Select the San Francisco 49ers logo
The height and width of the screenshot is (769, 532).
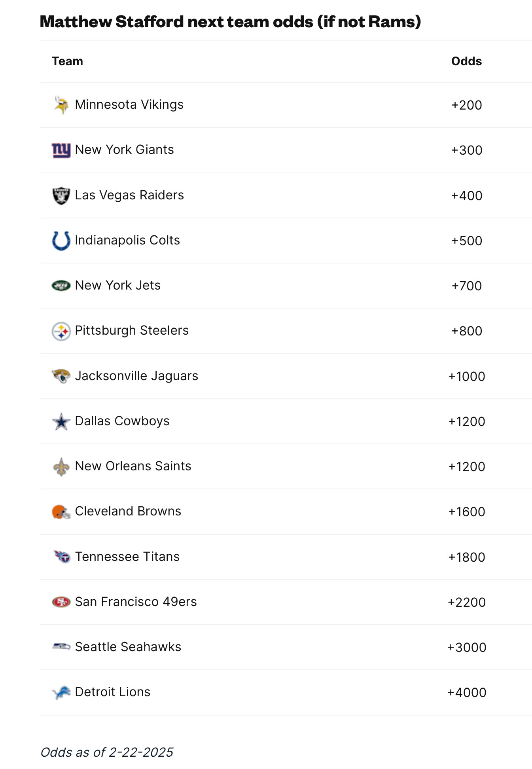(61, 602)
